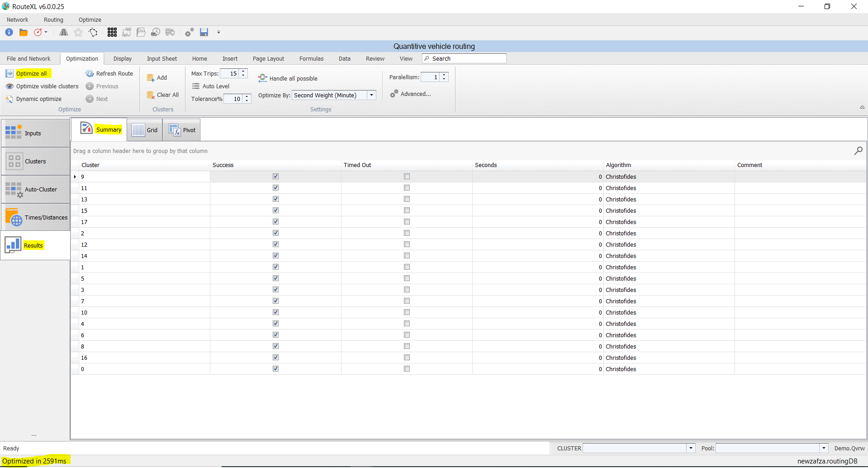Open the Network menu
The width and height of the screenshot is (868, 468).
[17, 19]
